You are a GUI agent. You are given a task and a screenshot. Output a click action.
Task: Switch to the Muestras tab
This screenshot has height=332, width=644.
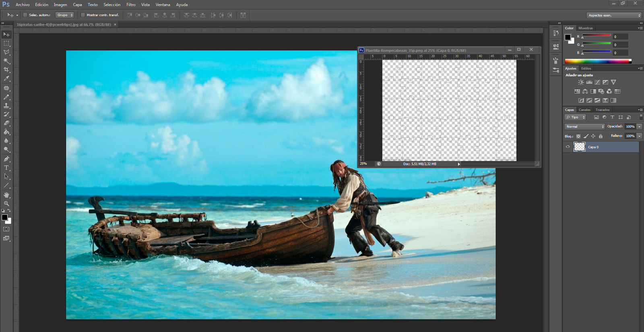(x=586, y=28)
